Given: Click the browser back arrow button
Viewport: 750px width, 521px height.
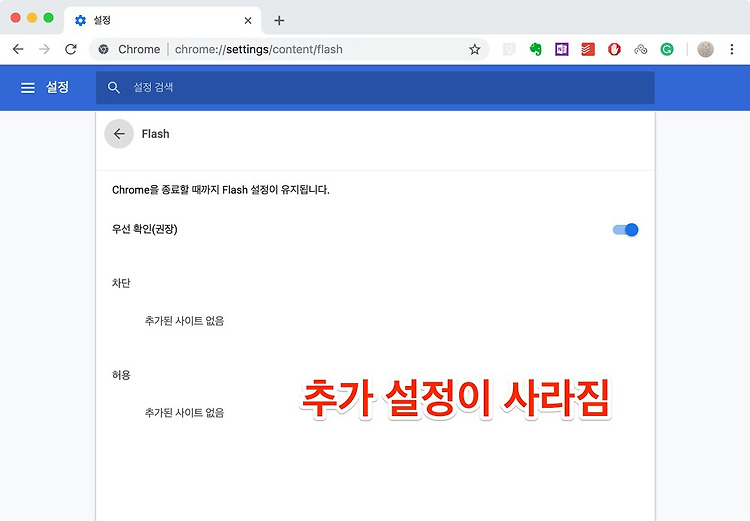Looking at the screenshot, I should 18,49.
